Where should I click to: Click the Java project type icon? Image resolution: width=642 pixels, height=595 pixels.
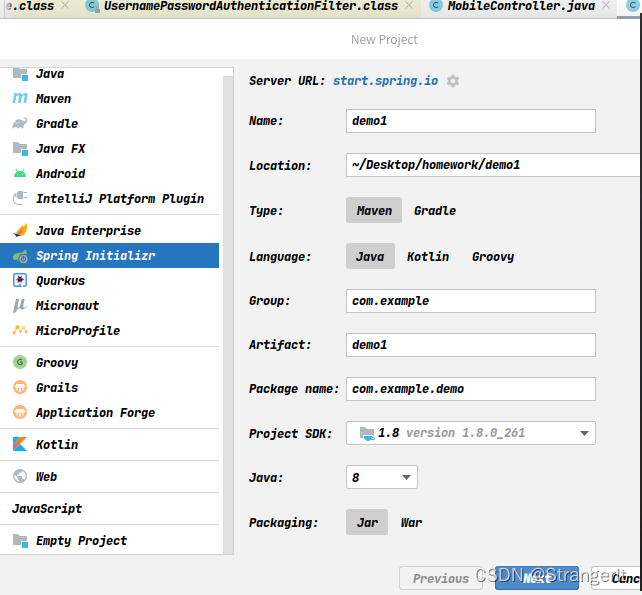(x=20, y=74)
